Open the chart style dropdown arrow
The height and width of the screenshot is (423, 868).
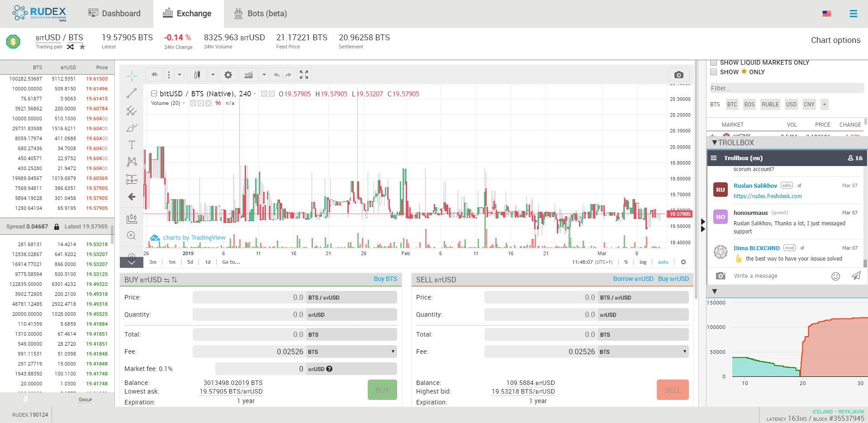tap(213, 75)
